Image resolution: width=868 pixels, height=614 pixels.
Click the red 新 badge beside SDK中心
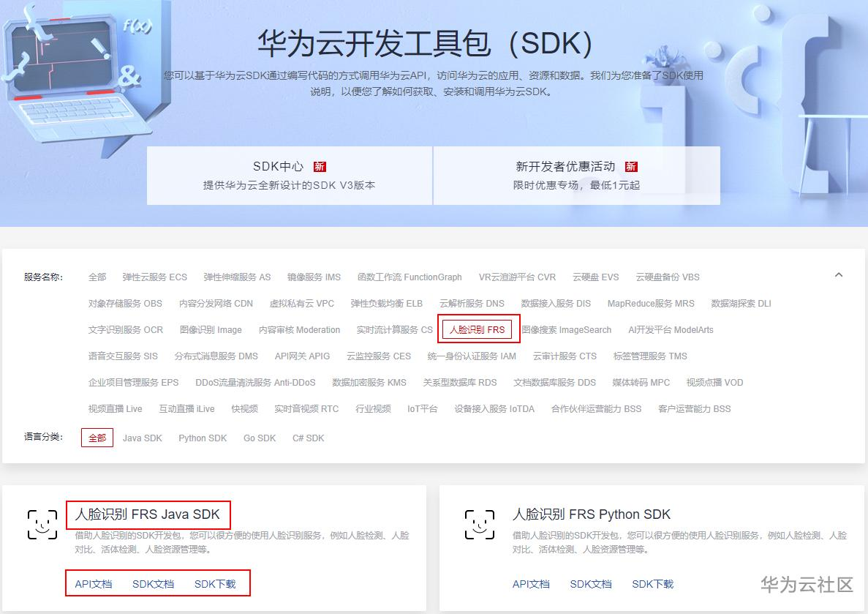(320, 166)
